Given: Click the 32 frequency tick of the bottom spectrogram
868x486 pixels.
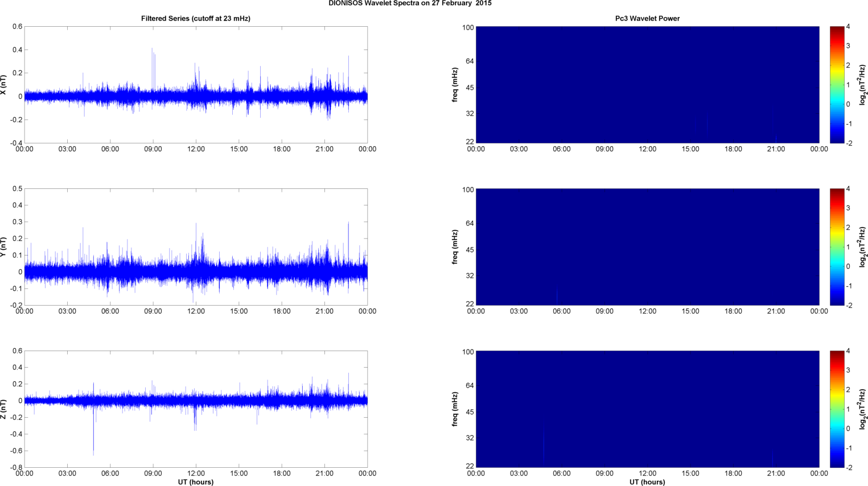Looking at the screenshot, I should 470,438.
